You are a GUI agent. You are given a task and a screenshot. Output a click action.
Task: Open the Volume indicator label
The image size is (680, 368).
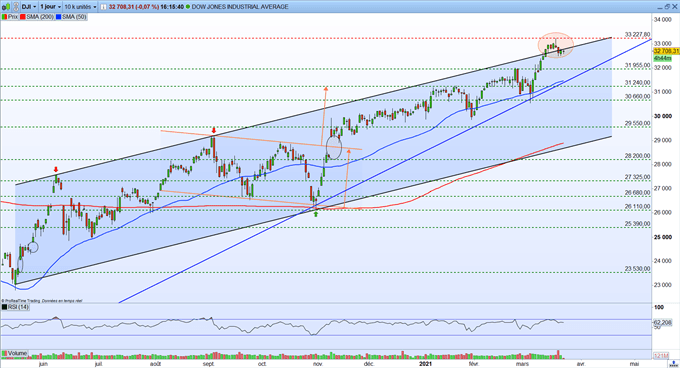[17, 353]
